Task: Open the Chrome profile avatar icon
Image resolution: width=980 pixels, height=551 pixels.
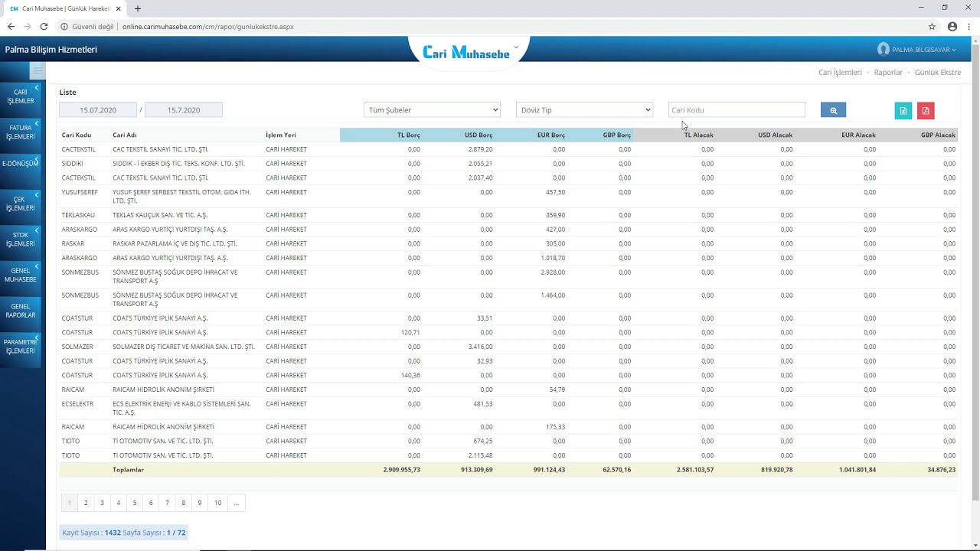Action: [x=952, y=26]
